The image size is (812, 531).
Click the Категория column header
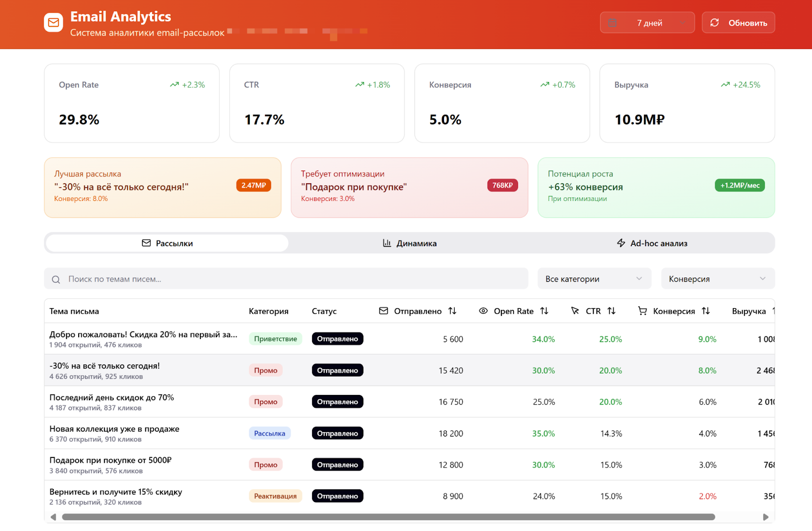click(268, 311)
